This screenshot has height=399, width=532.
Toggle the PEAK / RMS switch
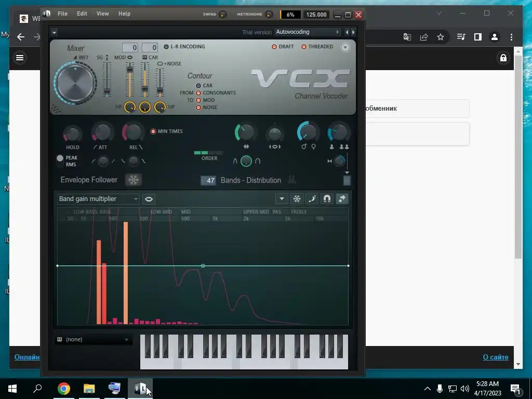[60, 161]
